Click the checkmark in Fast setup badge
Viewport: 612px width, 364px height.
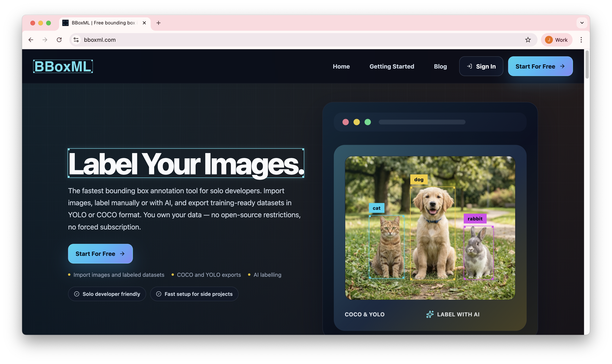coord(159,294)
